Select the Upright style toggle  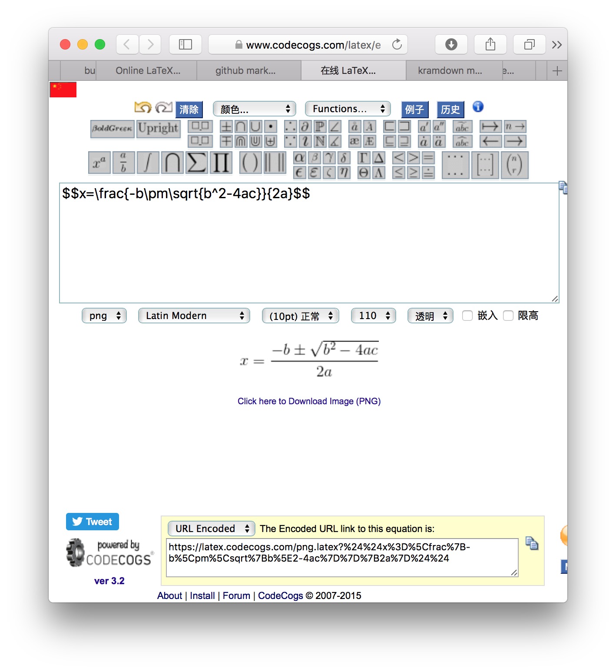pos(158,129)
